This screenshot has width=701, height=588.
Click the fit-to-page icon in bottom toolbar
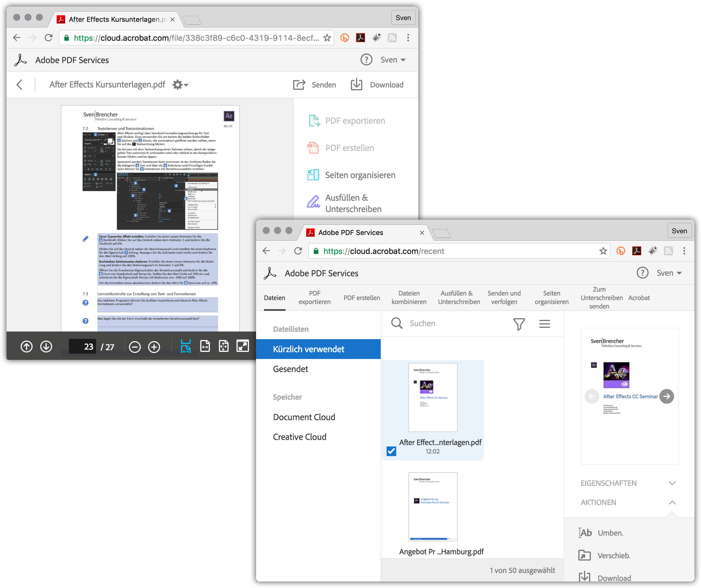coord(224,347)
